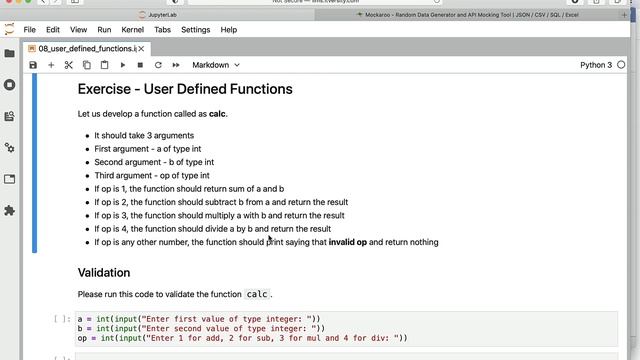
Task: Click the inline 'calc' code text
Action: (257, 294)
